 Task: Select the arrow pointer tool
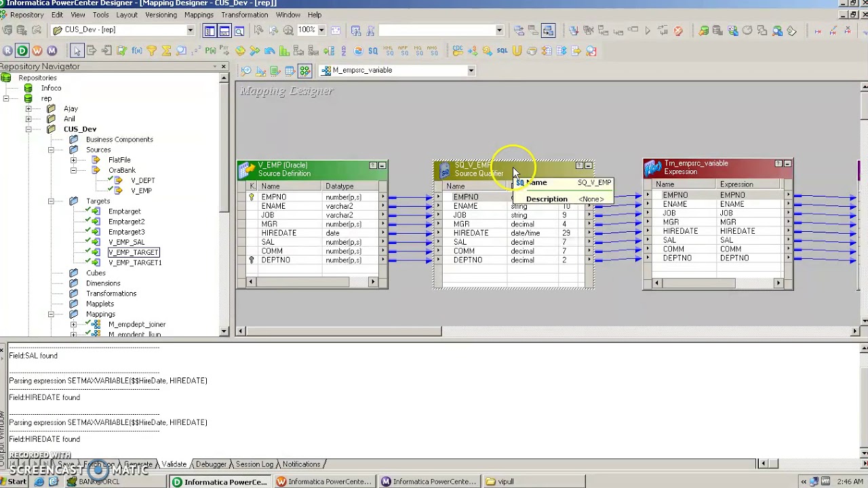tap(77, 51)
